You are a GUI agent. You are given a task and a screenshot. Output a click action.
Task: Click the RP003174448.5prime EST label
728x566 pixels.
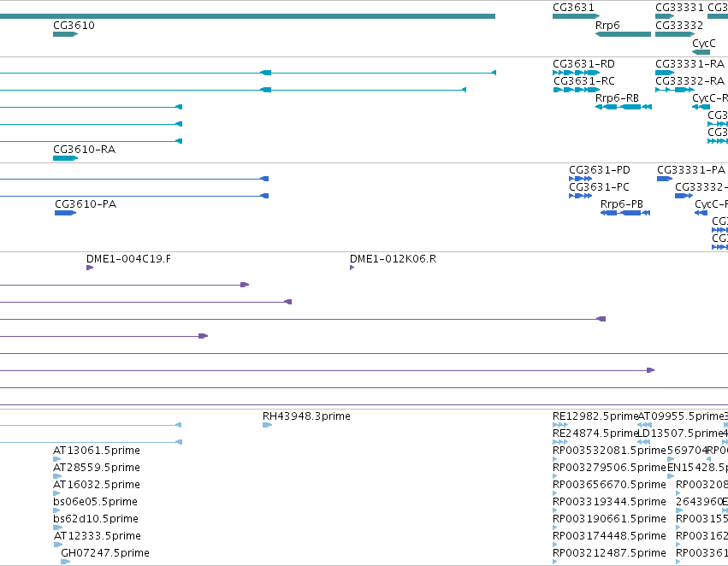click(x=609, y=536)
